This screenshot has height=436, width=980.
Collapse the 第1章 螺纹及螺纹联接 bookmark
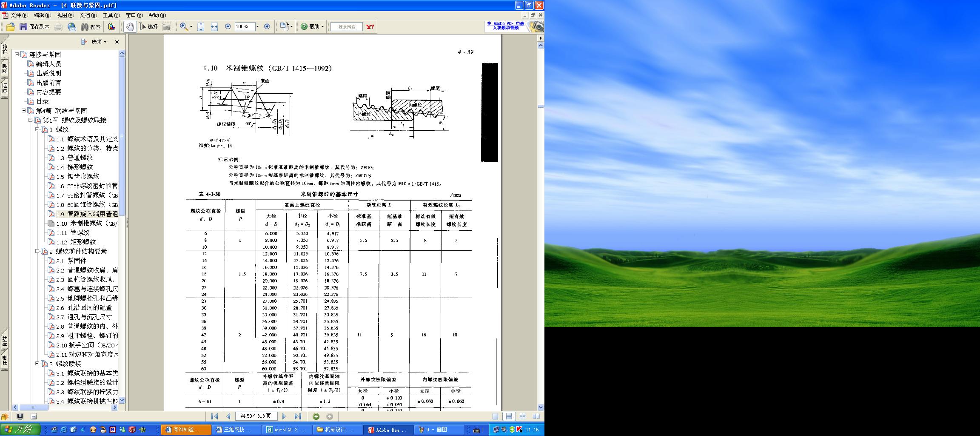click(31, 120)
